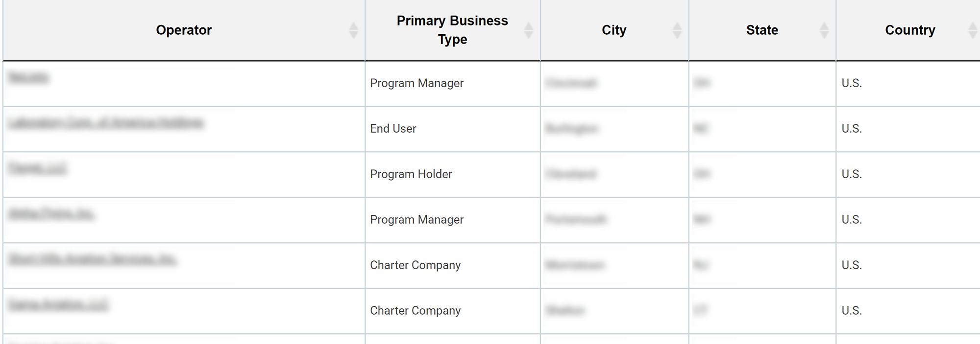Select the Program Holder business type cell
Viewport: 980px width, 344px height.
(411, 174)
